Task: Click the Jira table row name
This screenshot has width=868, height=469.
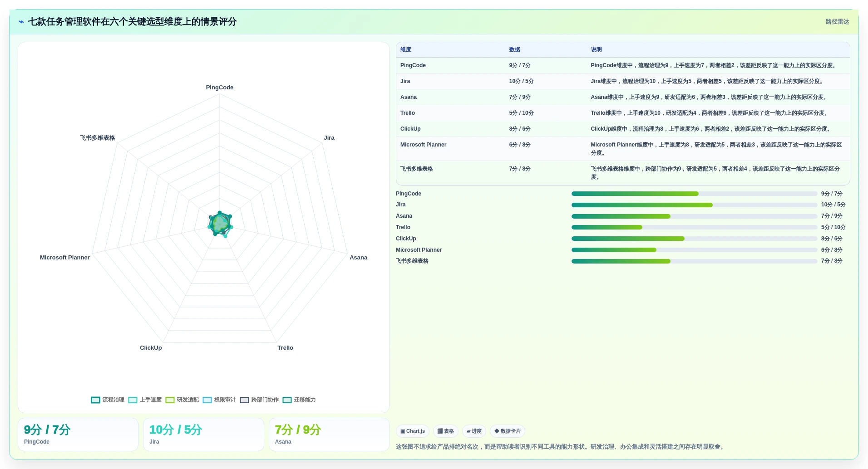Action: pyautogui.click(x=405, y=81)
